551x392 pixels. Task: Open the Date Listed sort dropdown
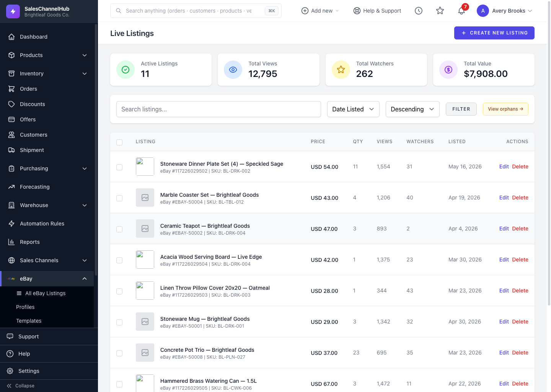(x=353, y=109)
